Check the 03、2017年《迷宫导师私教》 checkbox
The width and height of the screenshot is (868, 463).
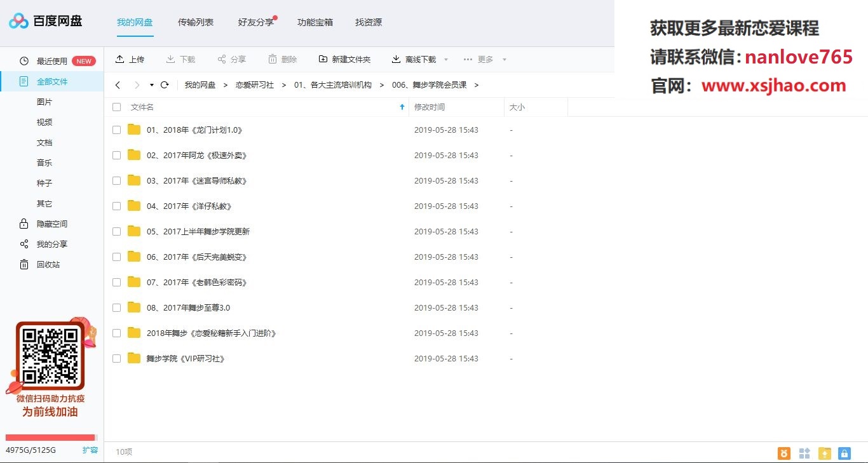[116, 180]
